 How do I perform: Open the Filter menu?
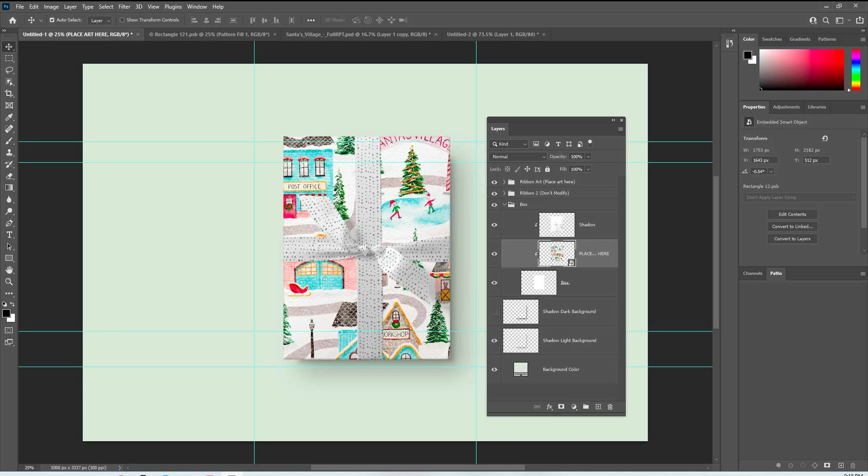pyautogui.click(x=124, y=7)
